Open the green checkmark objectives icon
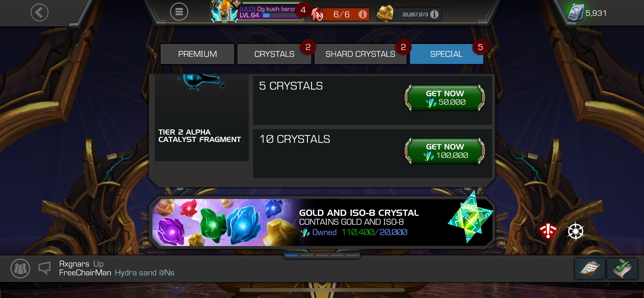The height and width of the screenshot is (298, 644). coord(622,269)
